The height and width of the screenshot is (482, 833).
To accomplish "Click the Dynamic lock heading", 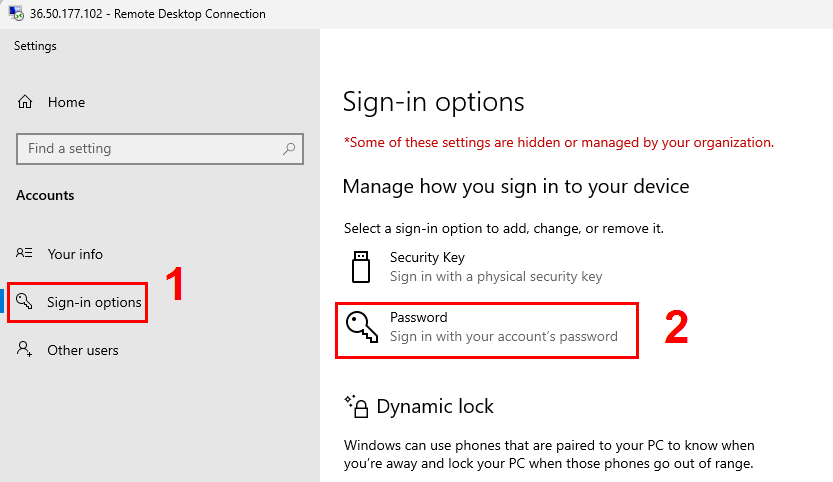I will click(435, 406).
